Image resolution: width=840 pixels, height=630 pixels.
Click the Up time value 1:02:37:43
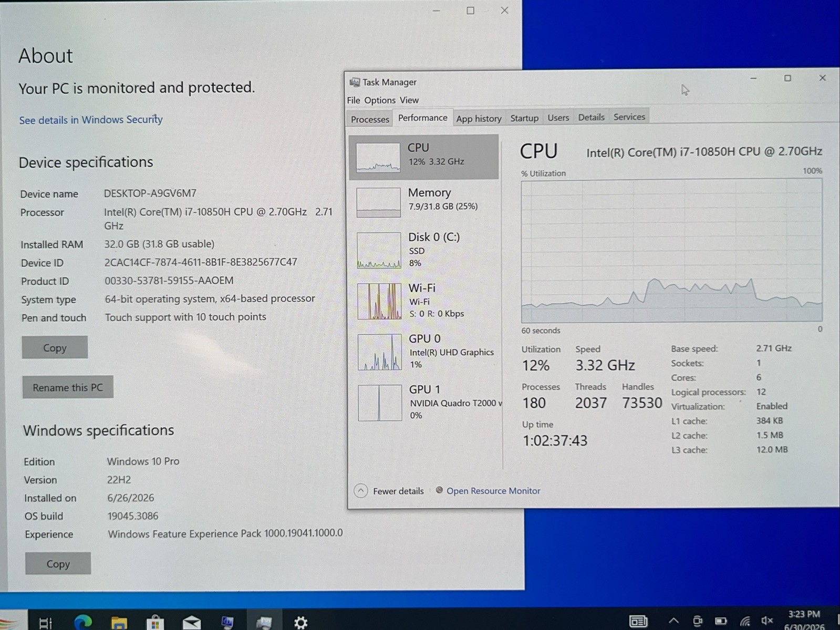(555, 440)
